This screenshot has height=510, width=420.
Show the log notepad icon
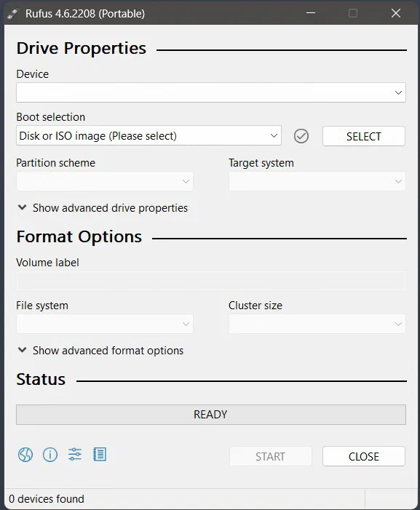(x=100, y=455)
